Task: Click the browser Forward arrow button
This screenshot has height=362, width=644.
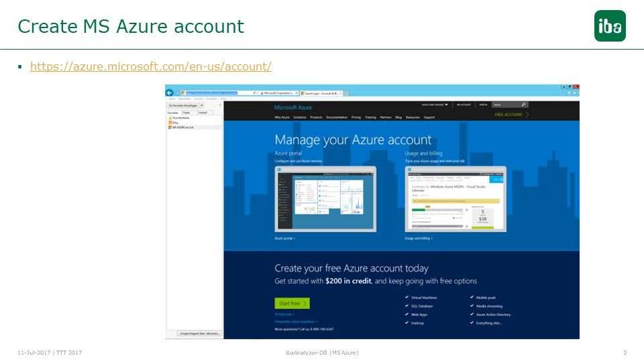Action: pyautogui.click(x=177, y=93)
